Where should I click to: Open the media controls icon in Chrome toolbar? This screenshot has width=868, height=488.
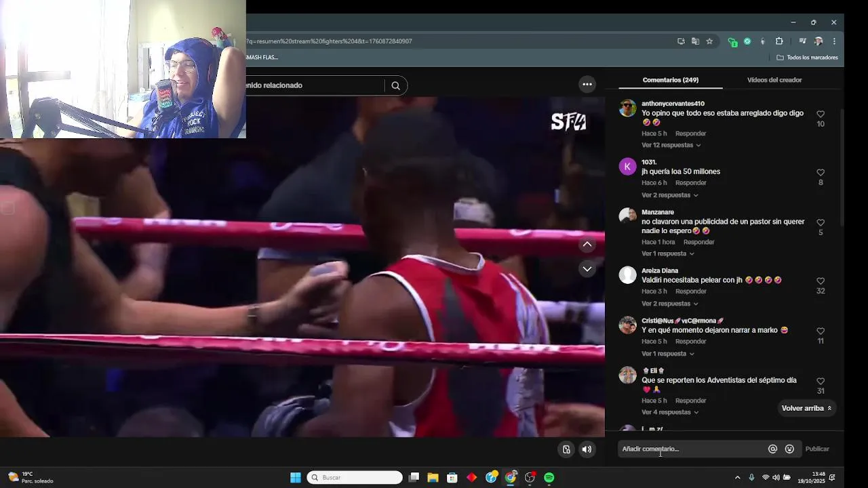pos(802,41)
